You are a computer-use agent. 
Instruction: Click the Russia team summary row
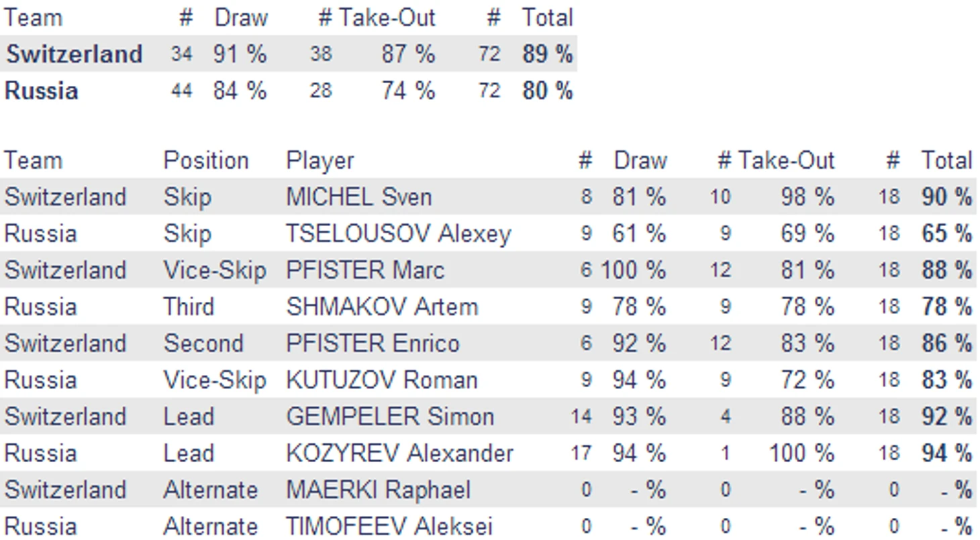tap(289, 91)
